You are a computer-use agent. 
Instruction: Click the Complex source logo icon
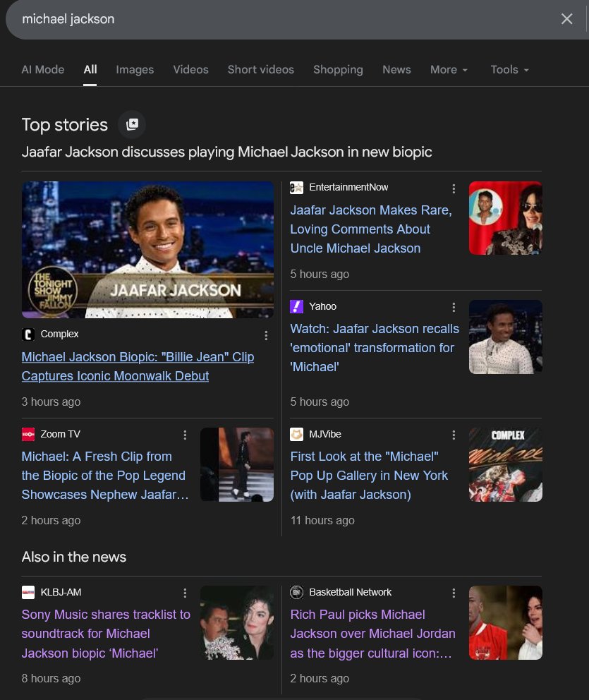coord(28,334)
